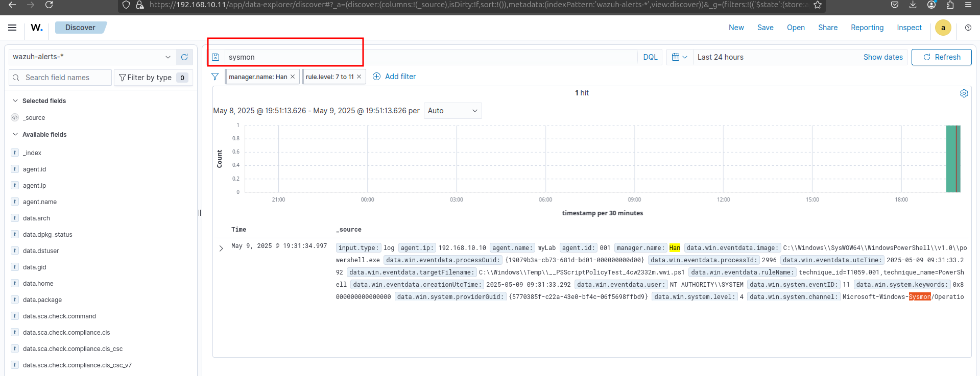Click the saved query icon in search bar

click(216, 57)
